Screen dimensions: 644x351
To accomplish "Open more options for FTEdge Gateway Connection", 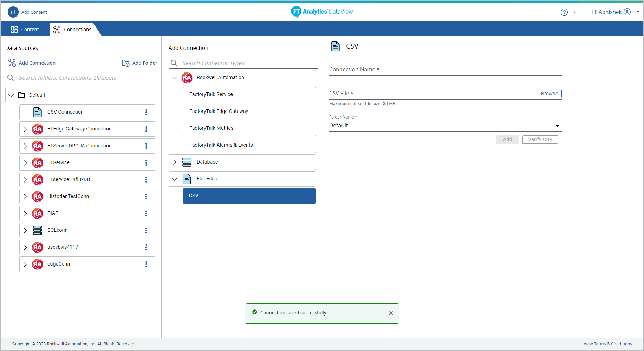I will (146, 129).
